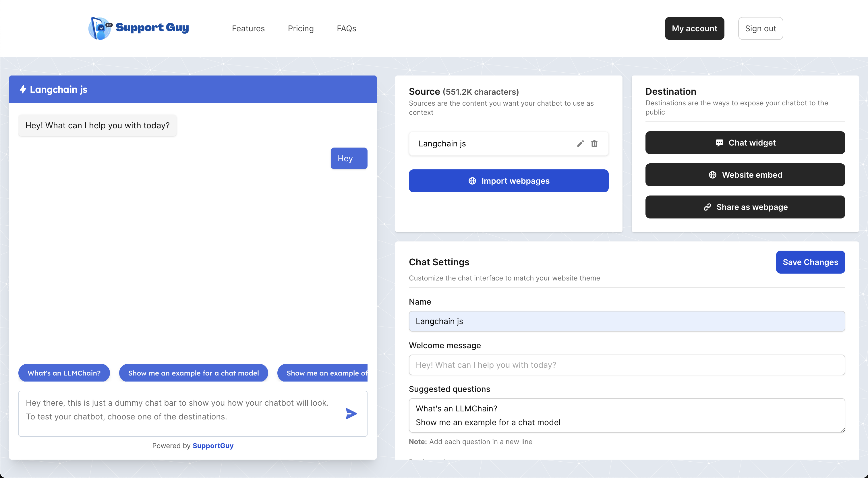Click the "Source (551.2K characters)" heading
868x478 pixels.
coord(464,92)
